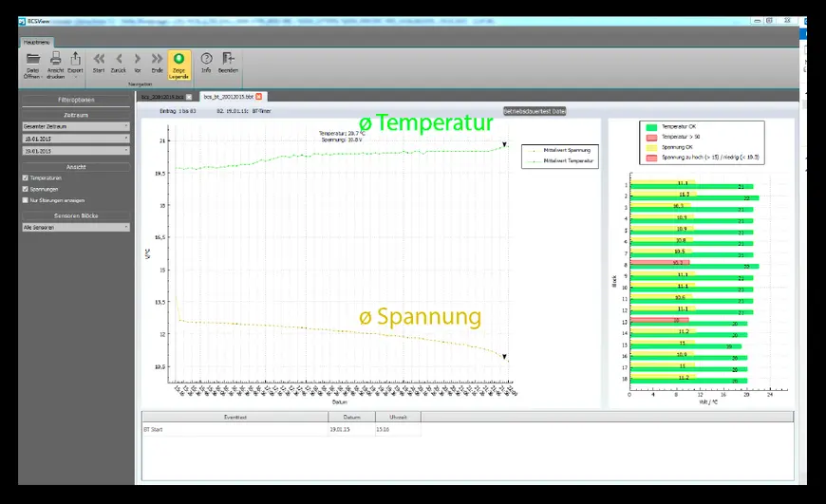Switch to the bcs_20012015.bcs tab
The width and height of the screenshot is (826, 504).
(162, 97)
